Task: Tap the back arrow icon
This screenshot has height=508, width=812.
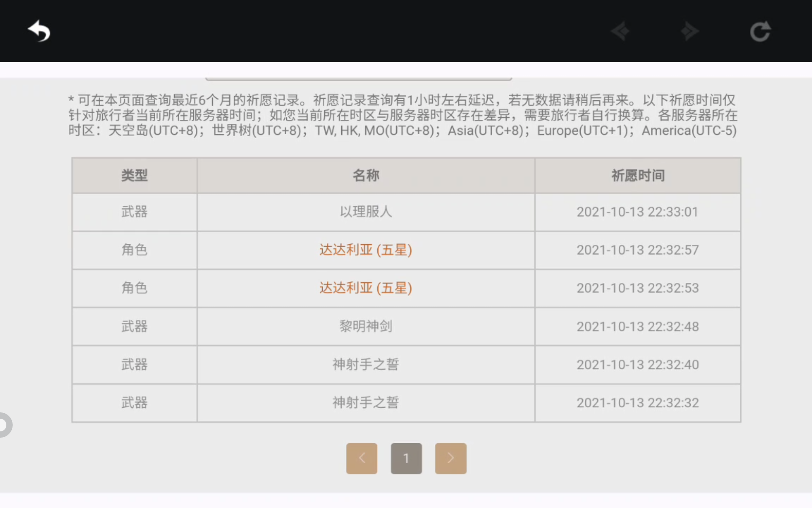Action: (39, 31)
